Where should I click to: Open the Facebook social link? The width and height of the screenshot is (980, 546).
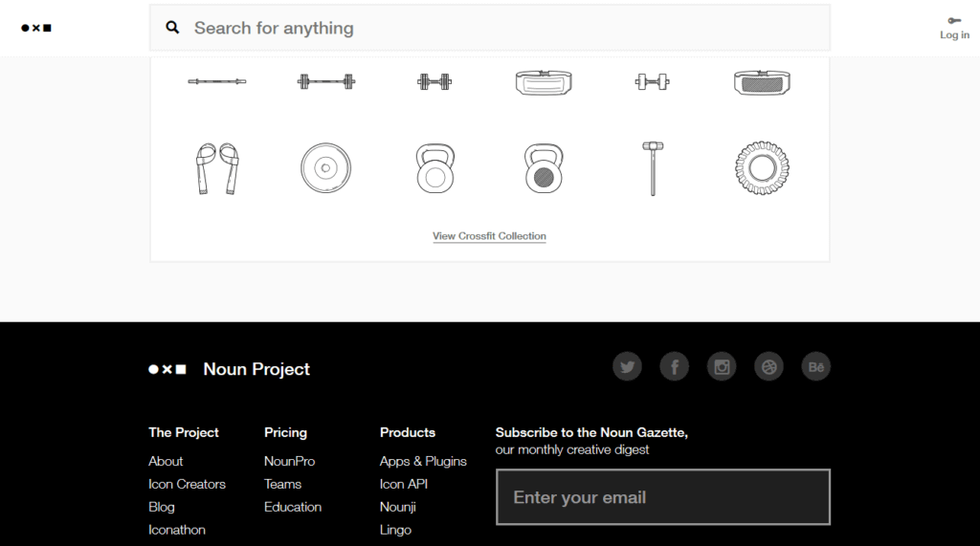[674, 366]
